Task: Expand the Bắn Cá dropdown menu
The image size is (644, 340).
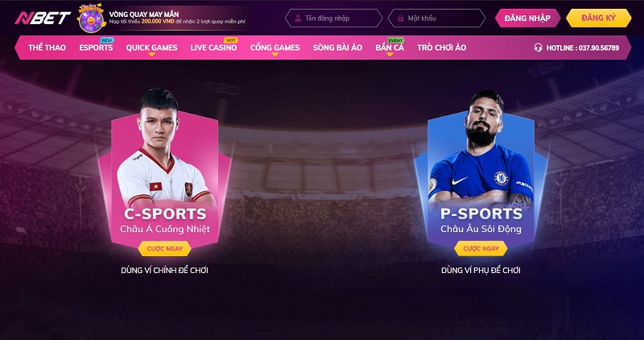Action: coord(390,54)
